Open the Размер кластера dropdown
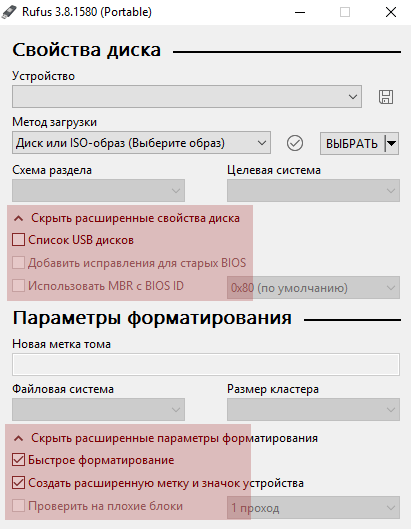The image size is (411, 529). (313, 410)
